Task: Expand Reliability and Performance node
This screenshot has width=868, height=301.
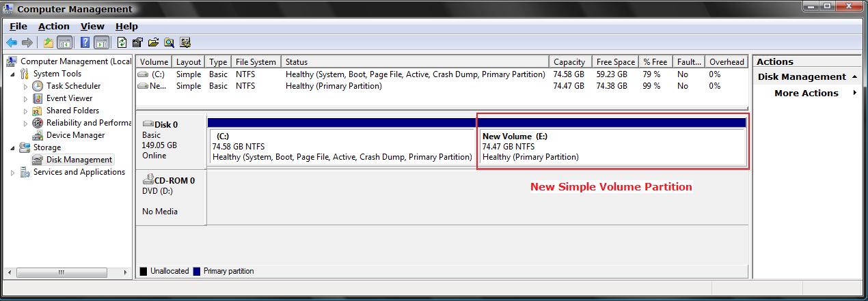Action: (26, 124)
